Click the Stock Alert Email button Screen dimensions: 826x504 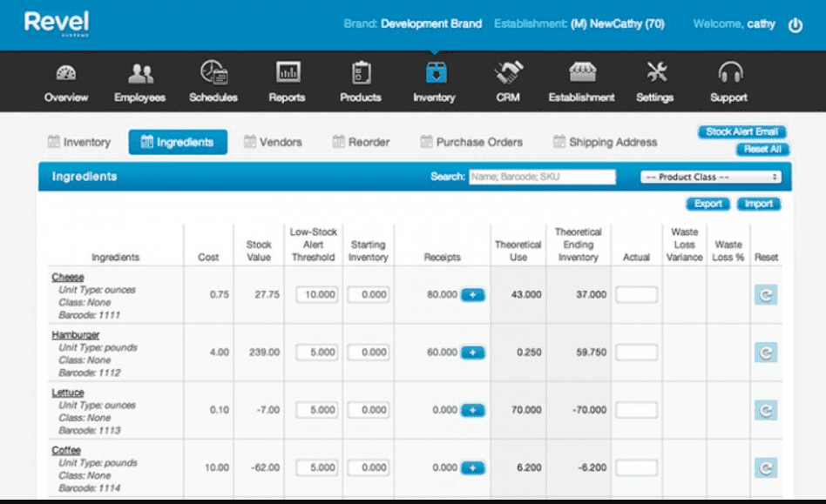(742, 132)
